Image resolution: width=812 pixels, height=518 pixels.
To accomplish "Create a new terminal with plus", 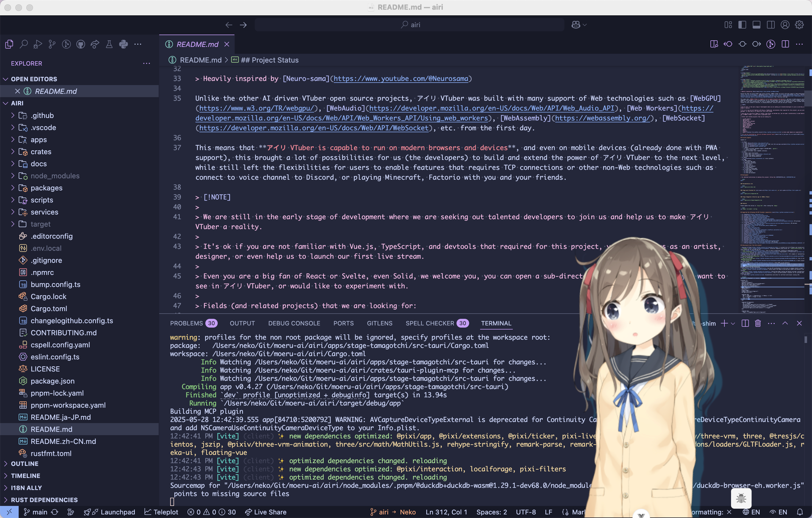I will click(724, 323).
